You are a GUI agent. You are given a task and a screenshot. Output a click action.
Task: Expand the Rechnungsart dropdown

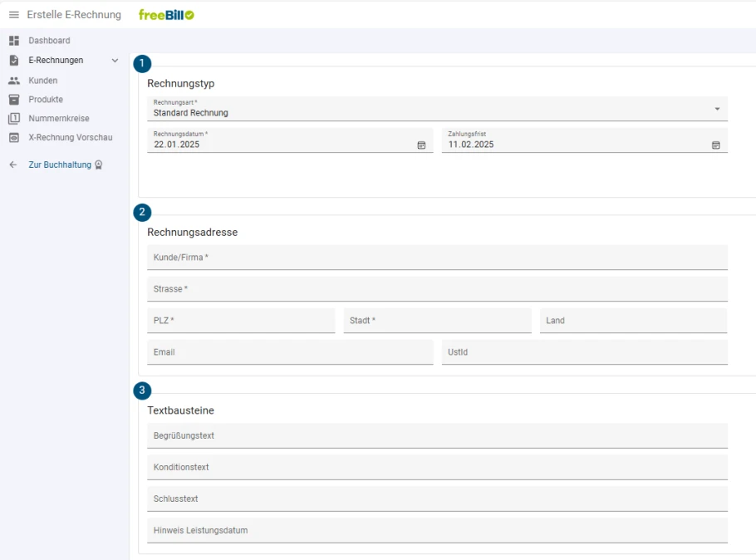point(717,109)
